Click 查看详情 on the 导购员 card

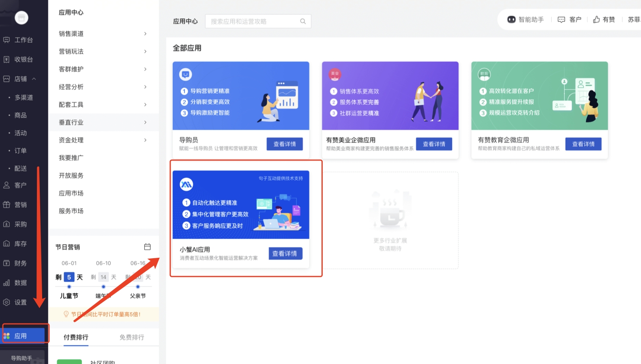click(x=285, y=144)
